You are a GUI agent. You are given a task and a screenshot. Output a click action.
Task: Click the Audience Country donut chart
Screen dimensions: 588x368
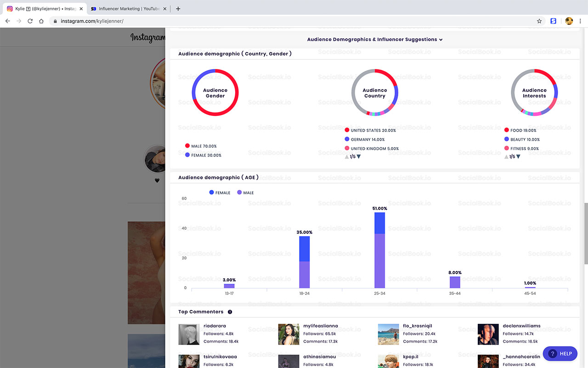[x=375, y=92]
